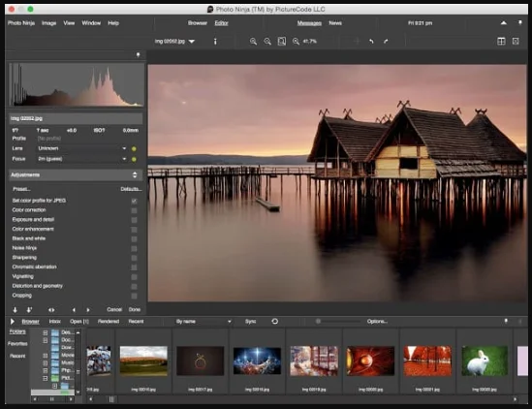Click the Done button
This screenshot has height=409, width=532.
tap(135, 309)
